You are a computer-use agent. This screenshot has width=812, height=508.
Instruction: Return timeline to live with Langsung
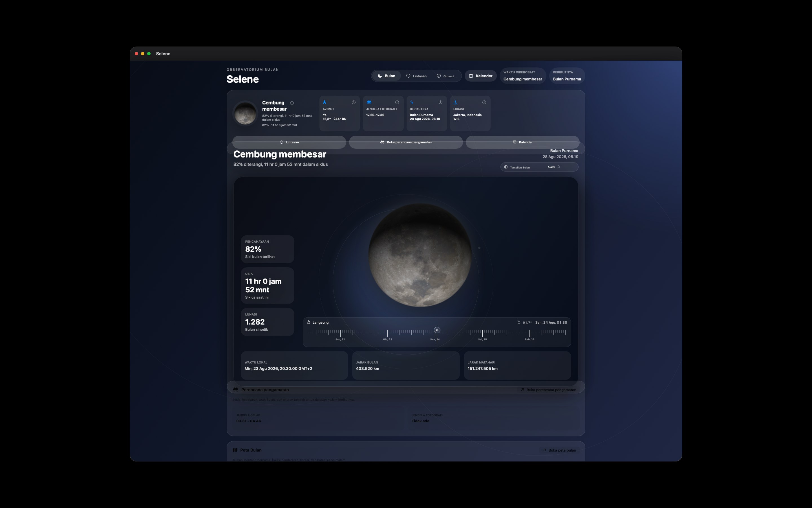318,323
